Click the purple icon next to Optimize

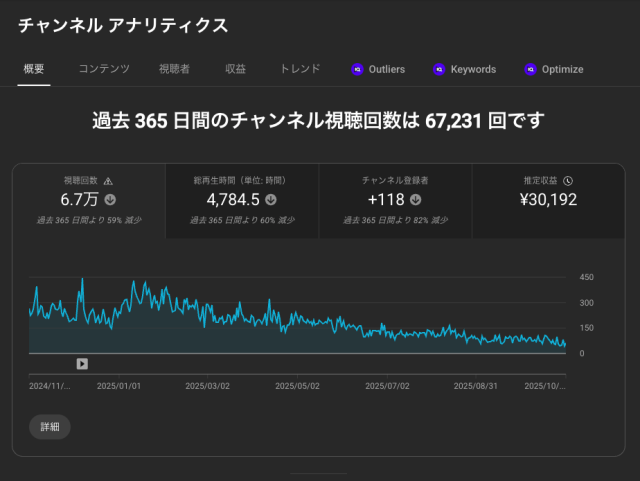530,69
